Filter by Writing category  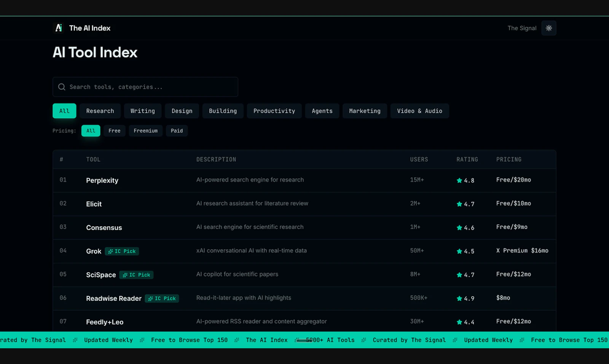pyautogui.click(x=143, y=111)
